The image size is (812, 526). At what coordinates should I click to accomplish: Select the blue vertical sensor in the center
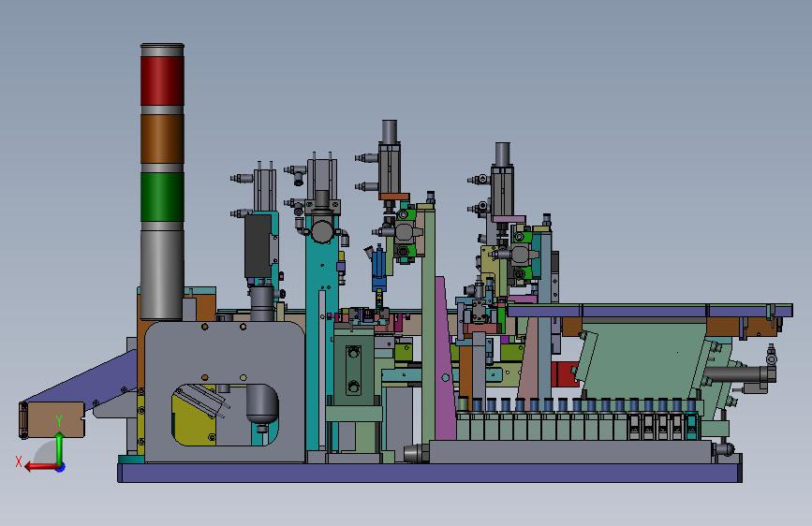379,270
